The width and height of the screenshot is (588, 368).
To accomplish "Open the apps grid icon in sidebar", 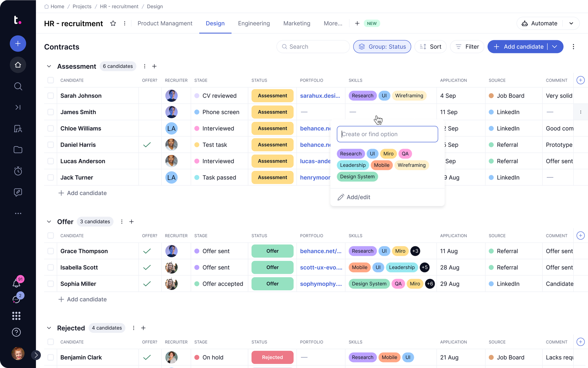I will [x=16, y=316].
